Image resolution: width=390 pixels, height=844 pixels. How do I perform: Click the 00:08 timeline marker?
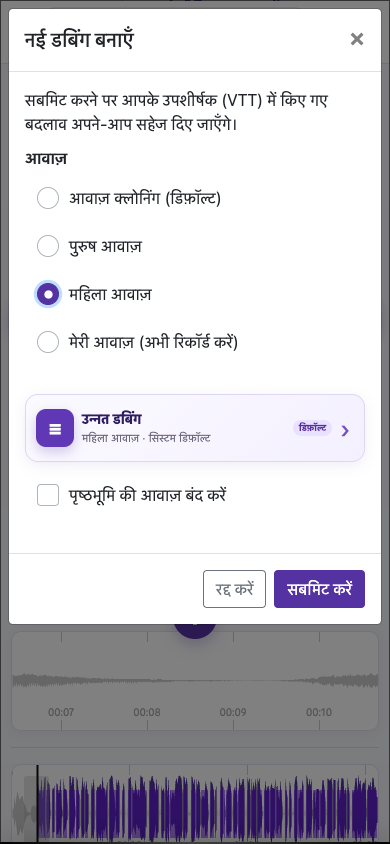(147, 713)
